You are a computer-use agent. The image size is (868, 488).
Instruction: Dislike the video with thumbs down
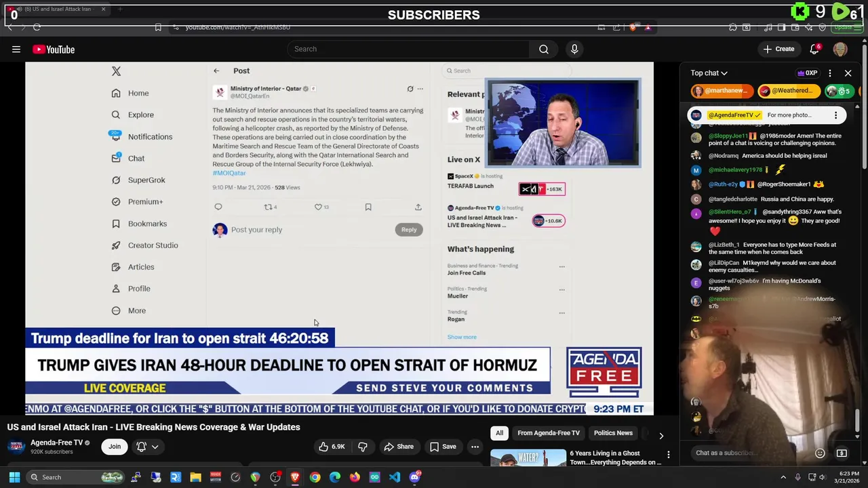pos(363,447)
